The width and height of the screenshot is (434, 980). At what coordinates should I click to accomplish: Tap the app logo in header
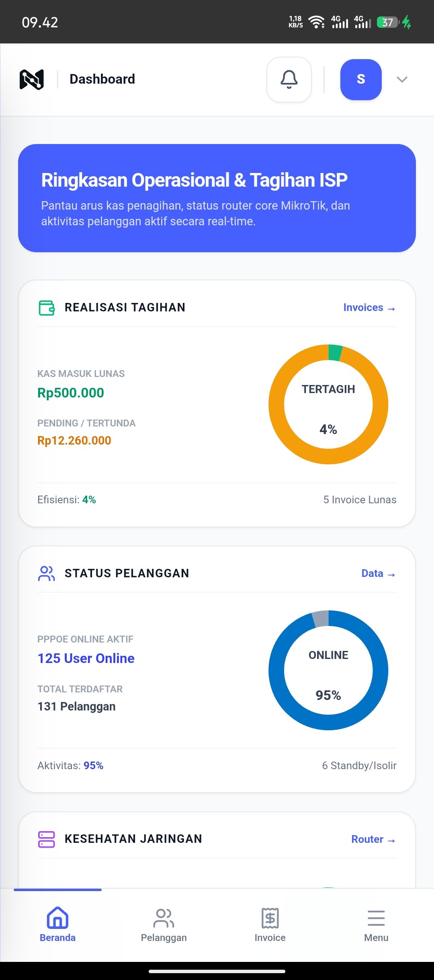[x=32, y=79]
